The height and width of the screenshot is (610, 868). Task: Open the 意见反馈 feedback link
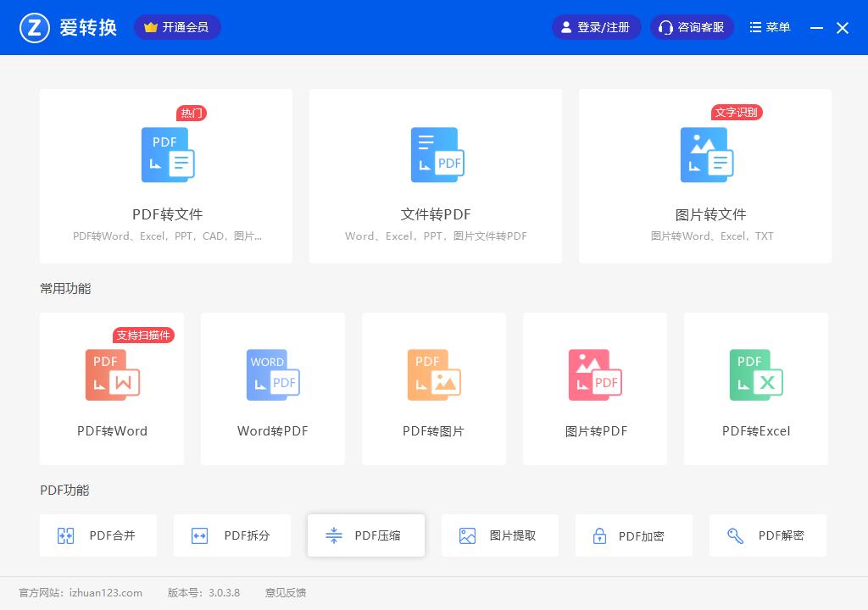click(286, 593)
